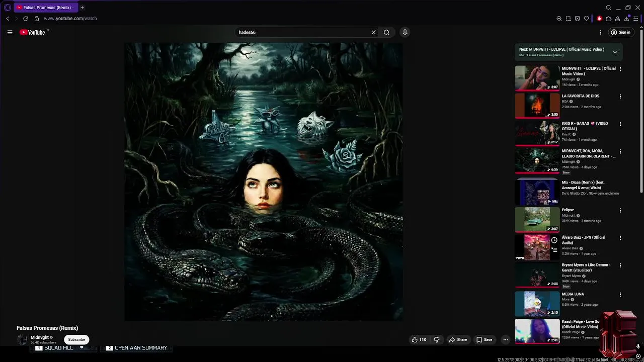Take a snapshot with the capture icon
The width and height of the screenshot is (644, 362).
[x=568, y=19]
